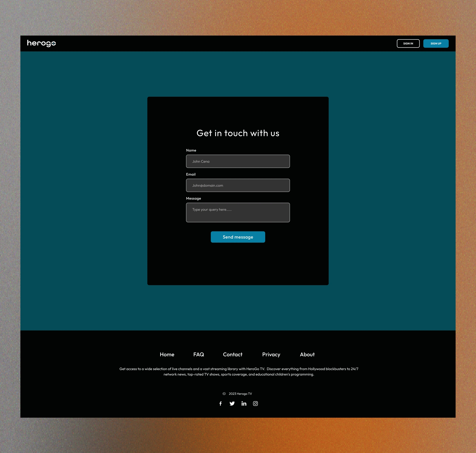Click the '2023 Herogo TV' copyright text
This screenshot has width=476, height=453.
pyautogui.click(x=240, y=394)
